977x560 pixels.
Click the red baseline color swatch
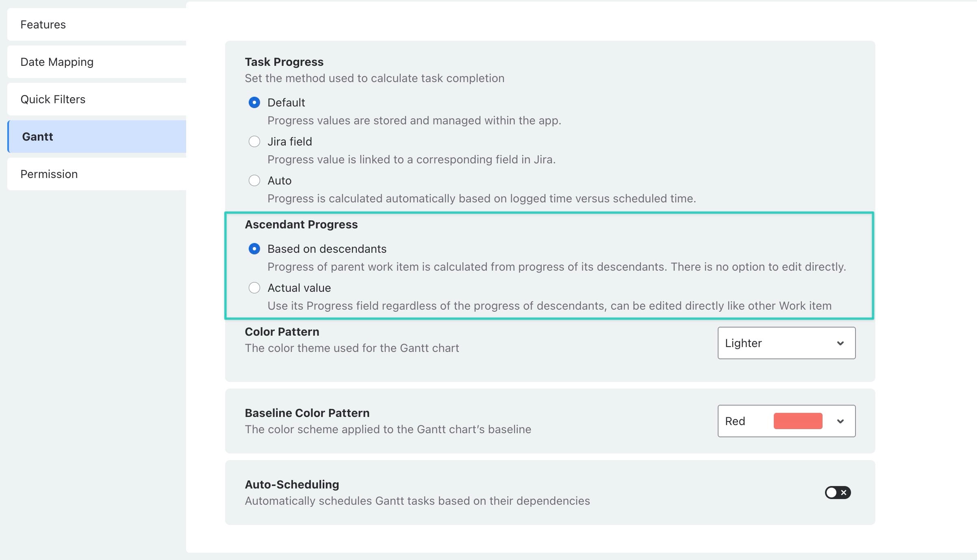pos(798,421)
